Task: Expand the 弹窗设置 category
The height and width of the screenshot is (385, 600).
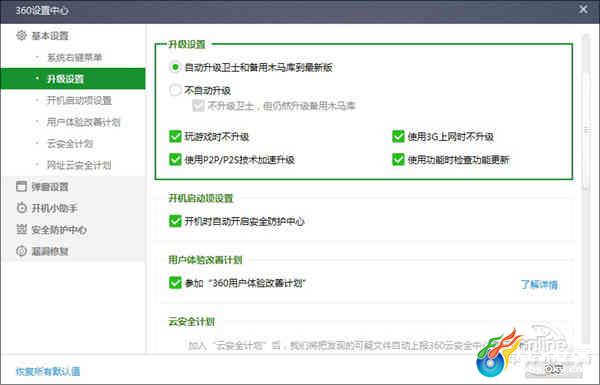Action: pyautogui.click(x=50, y=186)
